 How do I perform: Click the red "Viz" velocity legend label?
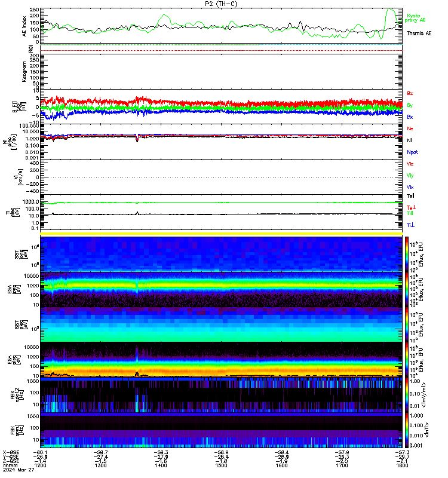click(410, 164)
